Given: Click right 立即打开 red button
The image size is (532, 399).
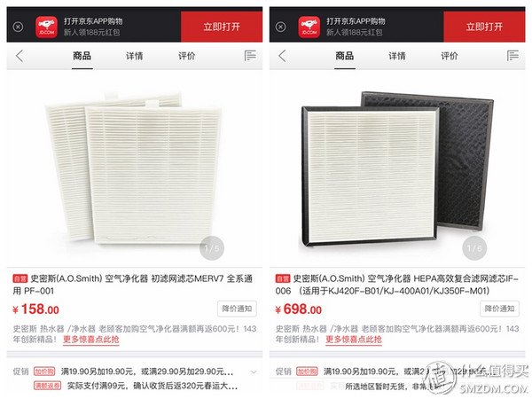Looking at the screenshot, I should 484,27.
